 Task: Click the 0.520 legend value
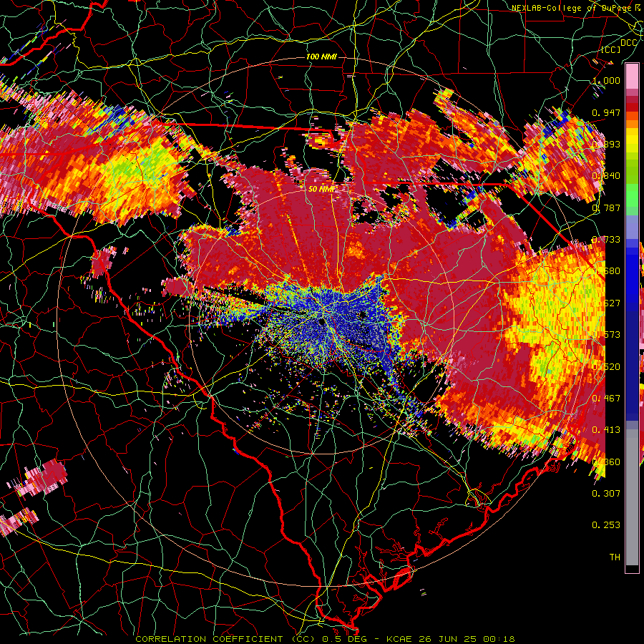606,367
